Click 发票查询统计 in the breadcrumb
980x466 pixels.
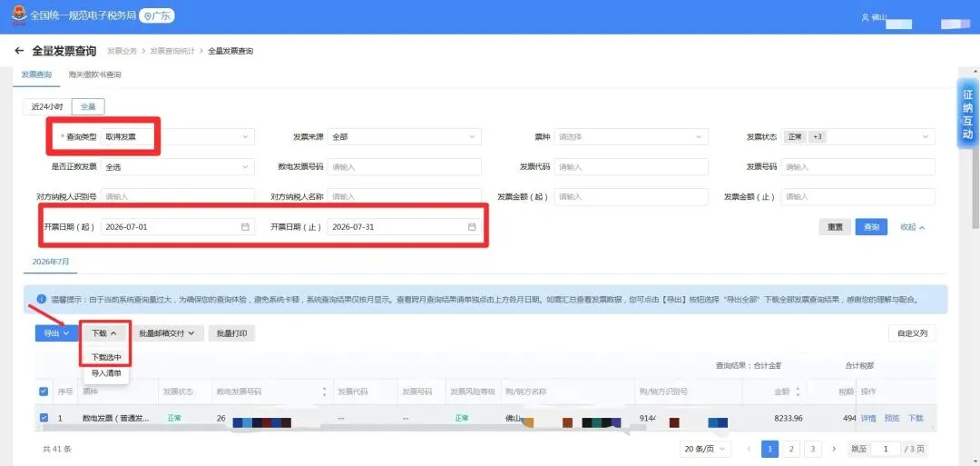click(x=172, y=51)
